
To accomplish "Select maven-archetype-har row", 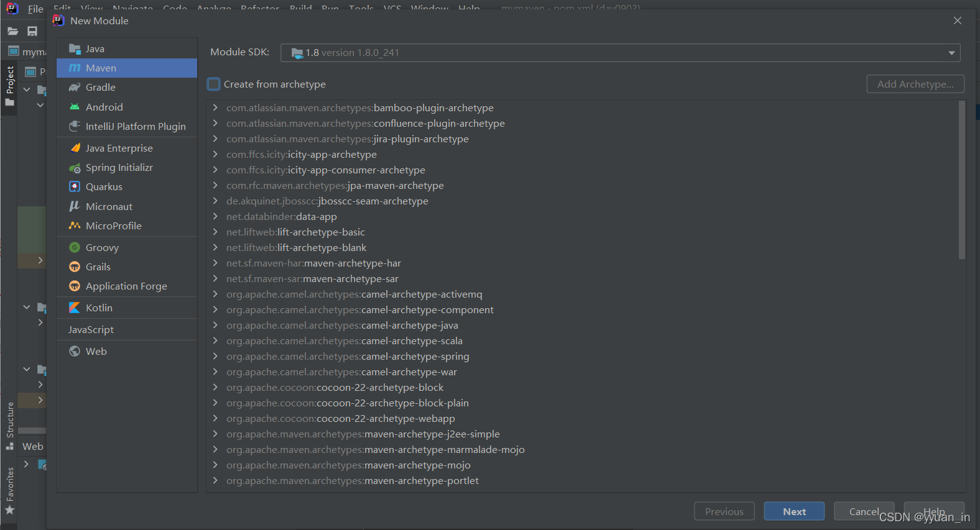I will pos(583,263).
